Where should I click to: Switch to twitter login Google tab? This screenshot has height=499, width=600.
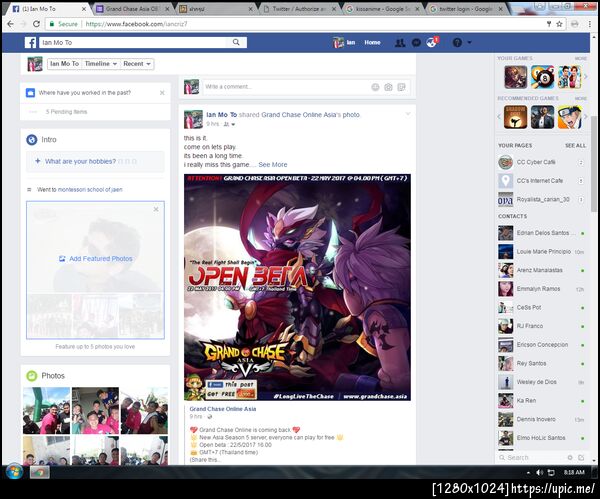point(467,9)
